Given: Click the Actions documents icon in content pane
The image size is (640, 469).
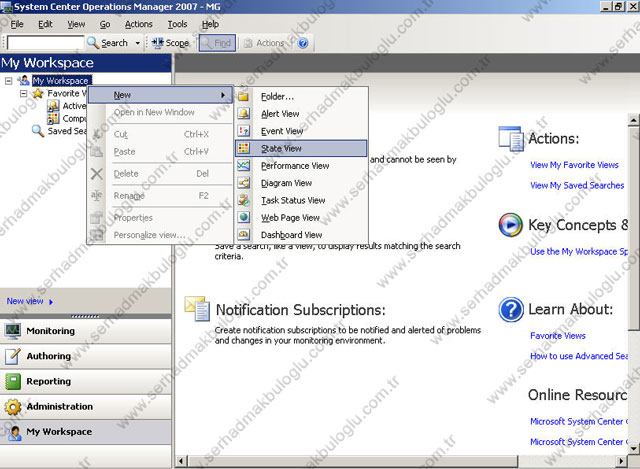Looking at the screenshot, I should pos(511,138).
